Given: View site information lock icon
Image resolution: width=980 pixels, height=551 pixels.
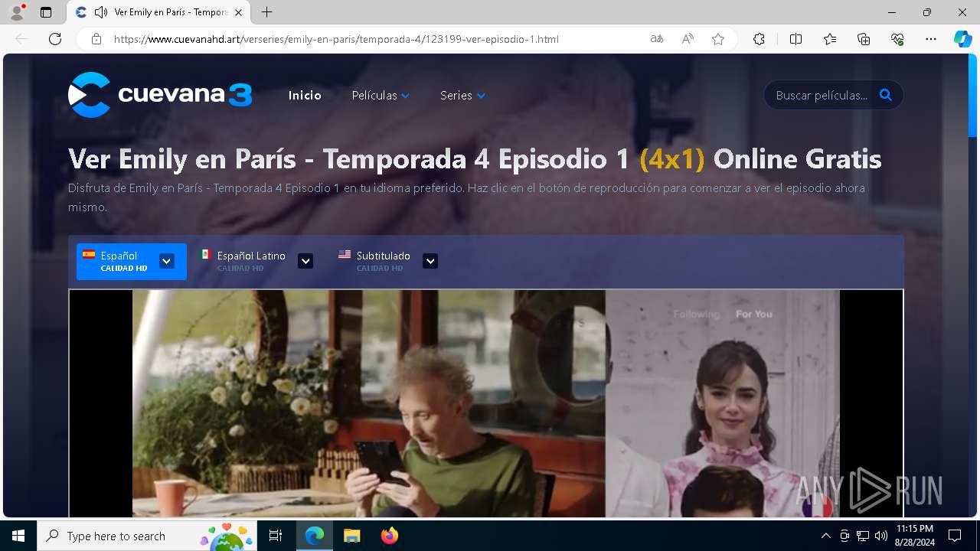Looking at the screenshot, I should click(96, 39).
